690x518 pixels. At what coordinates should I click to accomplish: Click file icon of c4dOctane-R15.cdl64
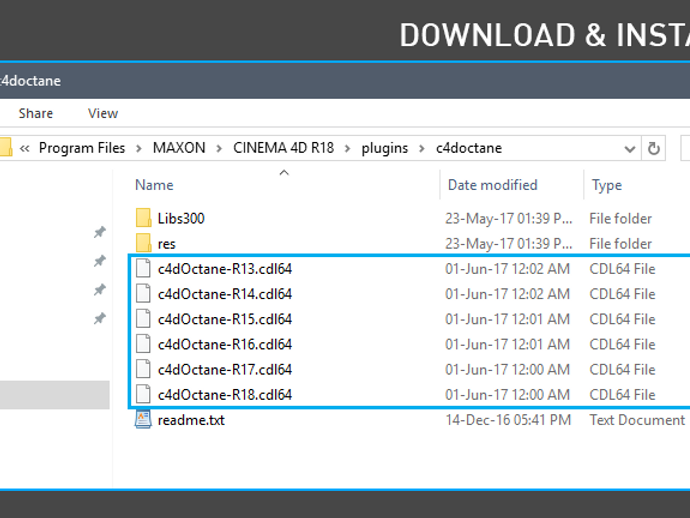click(143, 318)
